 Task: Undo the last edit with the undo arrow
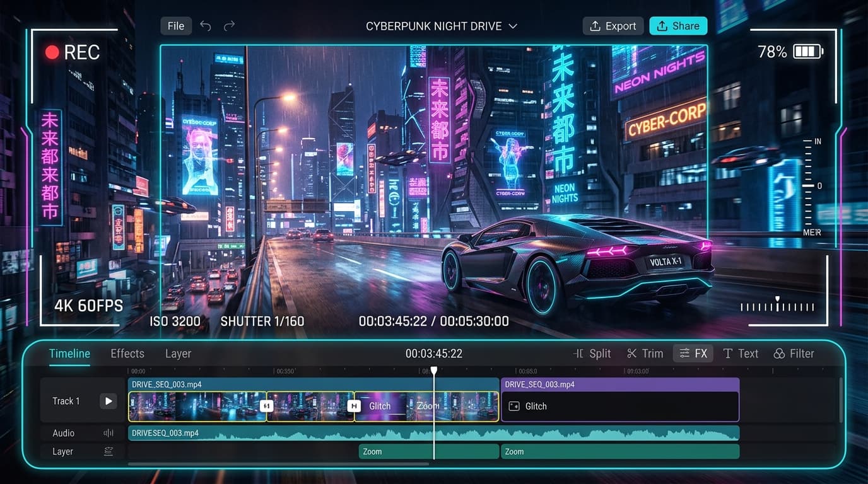[205, 26]
